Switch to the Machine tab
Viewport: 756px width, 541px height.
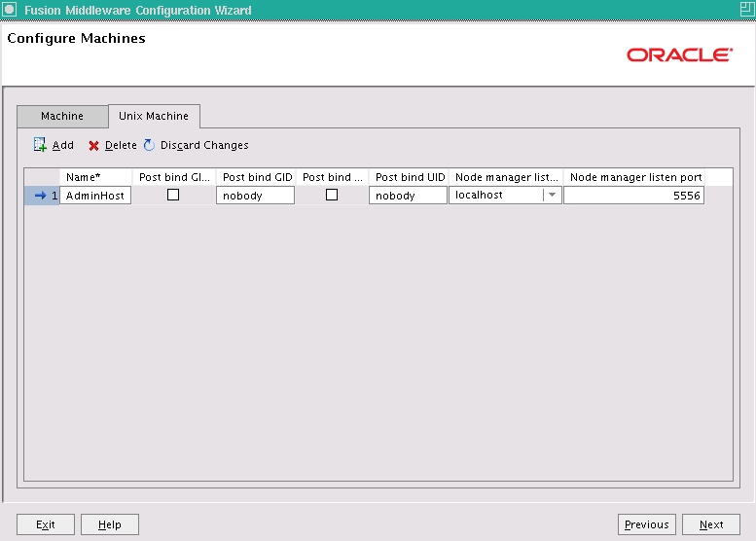pyautogui.click(x=62, y=116)
